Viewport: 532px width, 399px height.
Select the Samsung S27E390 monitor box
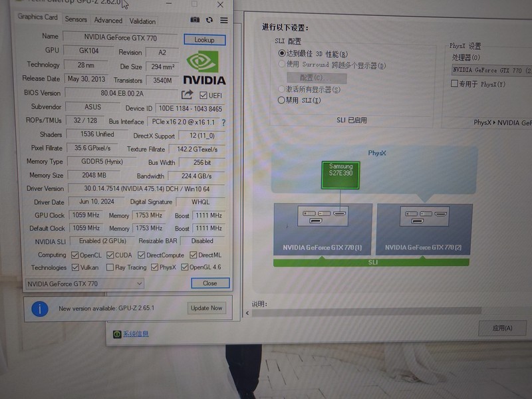[x=340, y=175]
